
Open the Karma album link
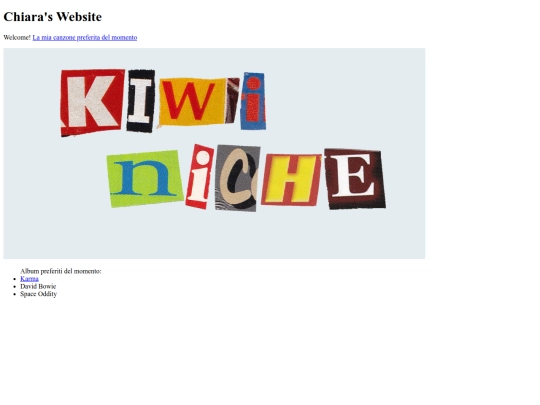(29, 279)
